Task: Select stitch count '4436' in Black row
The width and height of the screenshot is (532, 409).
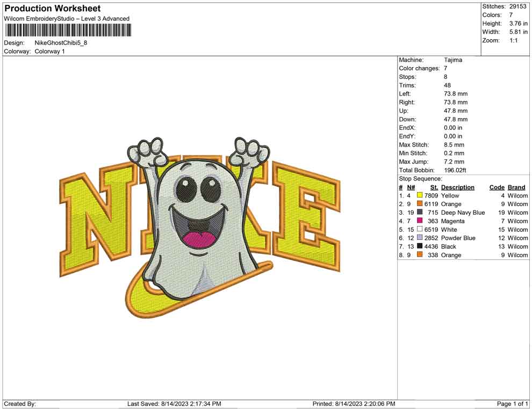Action: (431, 246)
